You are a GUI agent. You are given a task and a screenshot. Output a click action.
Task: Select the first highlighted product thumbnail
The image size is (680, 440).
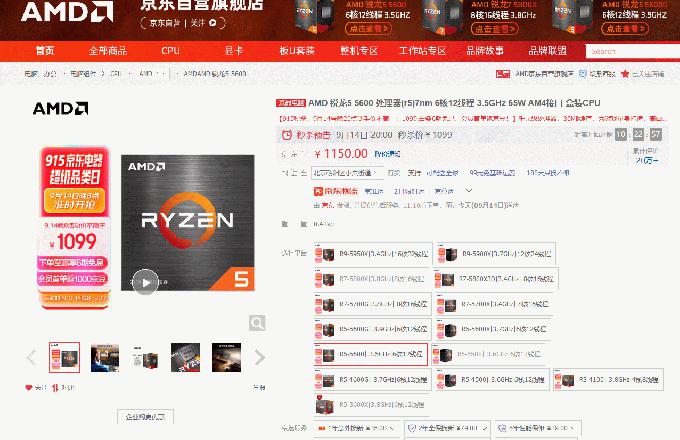[64, 357]
